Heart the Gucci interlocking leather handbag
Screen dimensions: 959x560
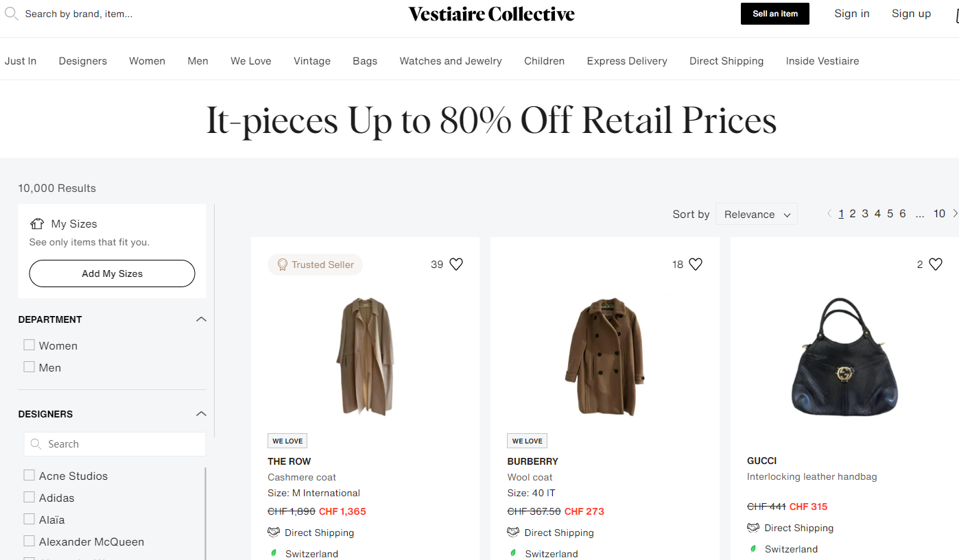935,265
